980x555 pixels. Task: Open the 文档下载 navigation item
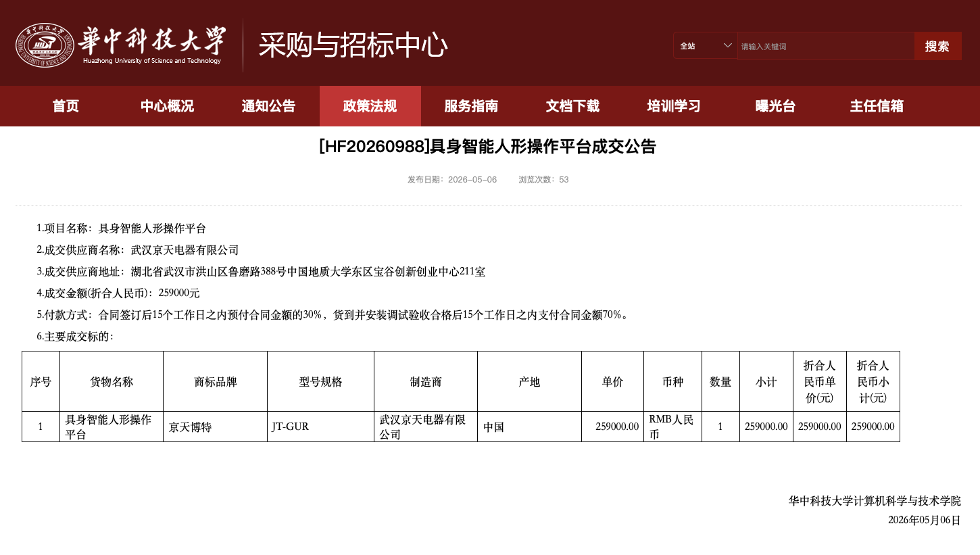(x=573, y=106)
